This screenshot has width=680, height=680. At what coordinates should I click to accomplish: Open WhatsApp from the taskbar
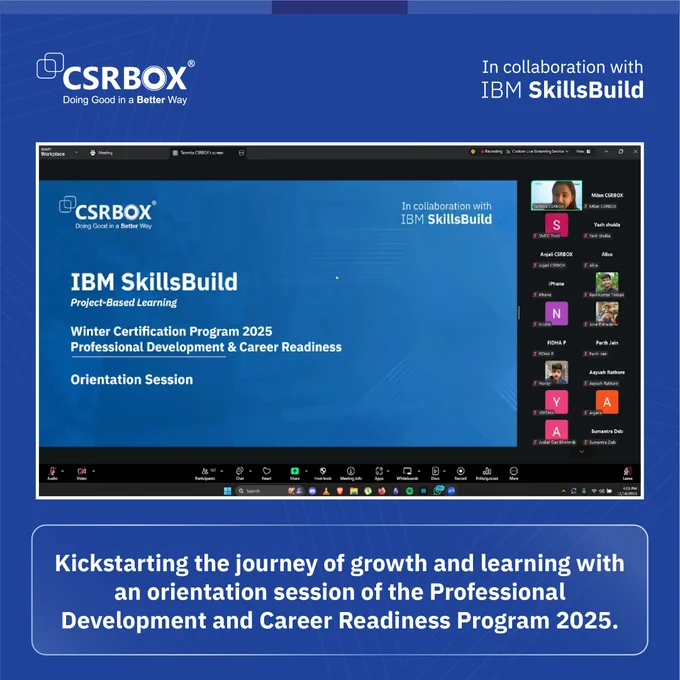coord(438,490)
